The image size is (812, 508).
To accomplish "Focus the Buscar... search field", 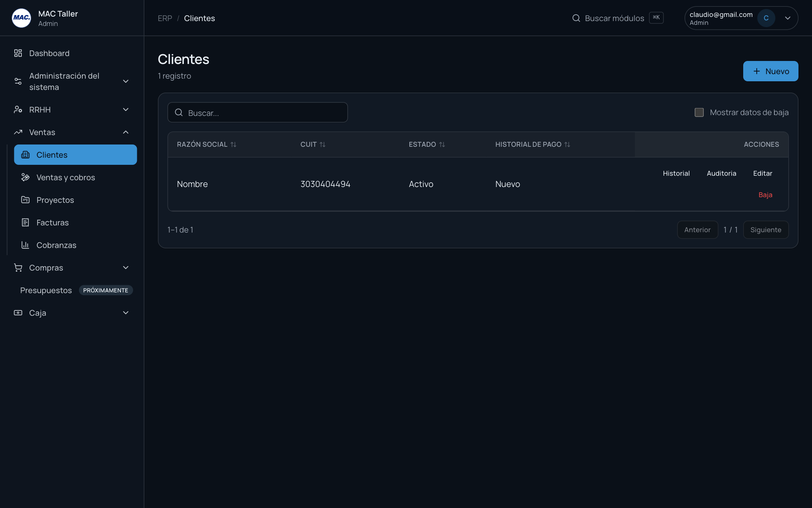I will [x=258, y=113].
